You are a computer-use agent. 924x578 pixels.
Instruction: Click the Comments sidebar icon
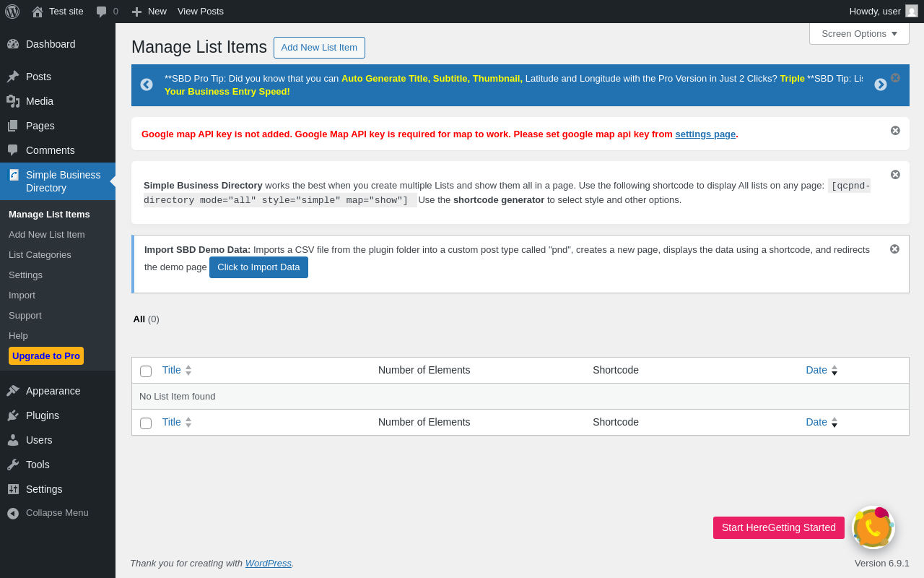tap(13, 150)
